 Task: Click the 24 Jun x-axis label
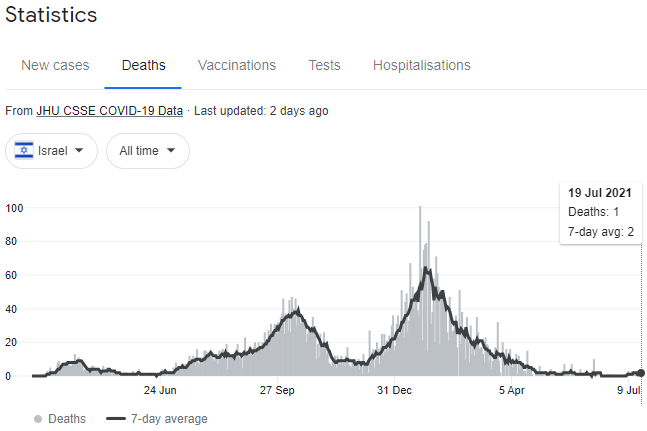(x=160, y=390)
